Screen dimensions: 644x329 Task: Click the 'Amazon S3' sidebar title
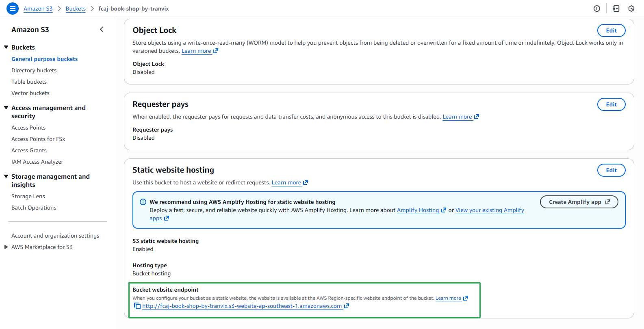click(30, 30)
